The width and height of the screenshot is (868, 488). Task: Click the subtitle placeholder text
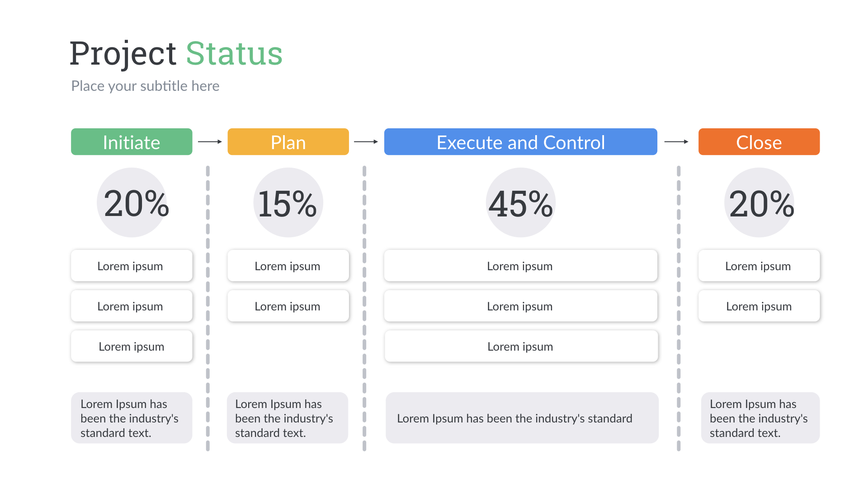point(145,86)
